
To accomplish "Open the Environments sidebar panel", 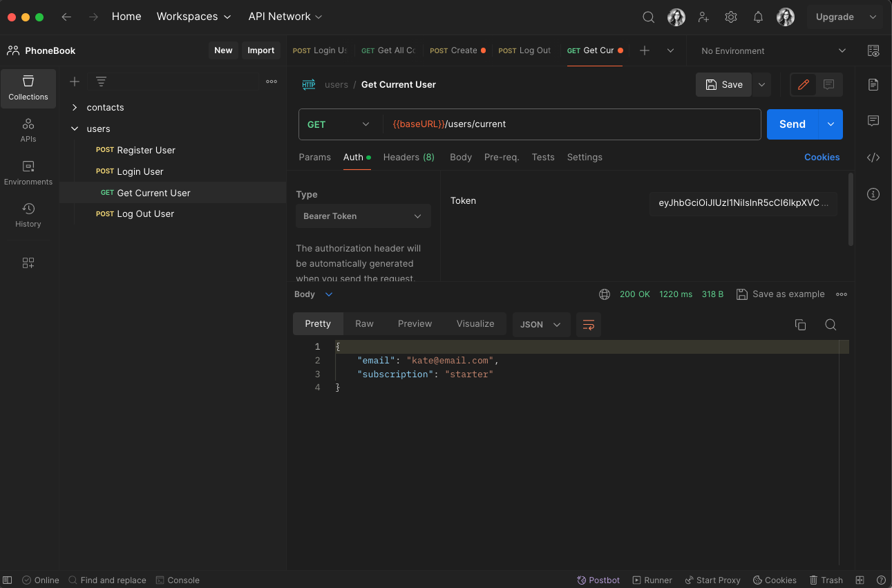I will (x=28, y=173).
